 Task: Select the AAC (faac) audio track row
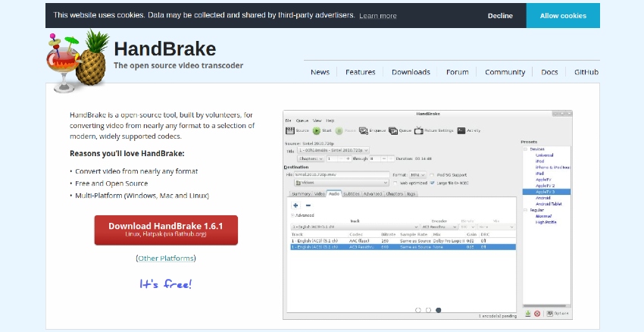(x=402, y=241)
